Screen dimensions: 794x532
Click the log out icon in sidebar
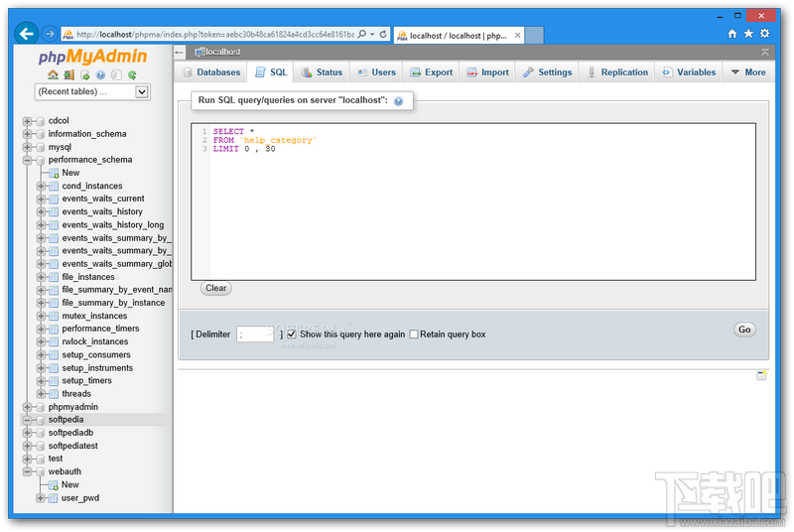coord(68,74)
